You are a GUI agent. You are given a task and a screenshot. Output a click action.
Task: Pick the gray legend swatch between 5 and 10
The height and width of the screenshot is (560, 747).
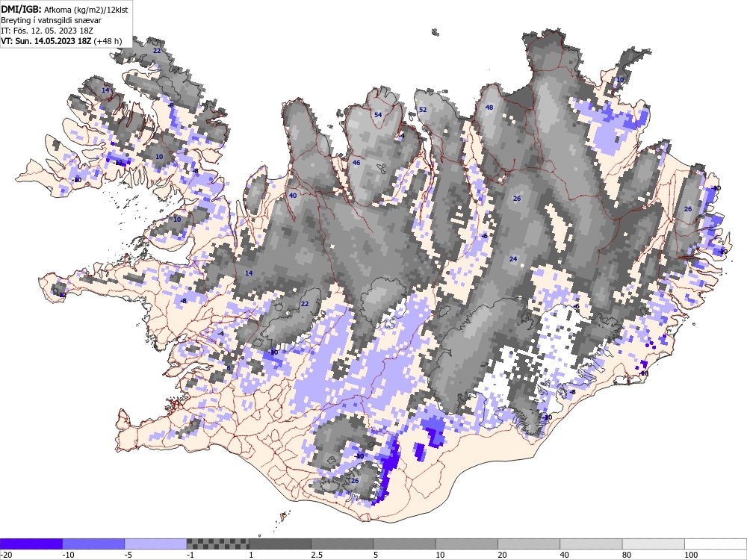click(404, 544)
